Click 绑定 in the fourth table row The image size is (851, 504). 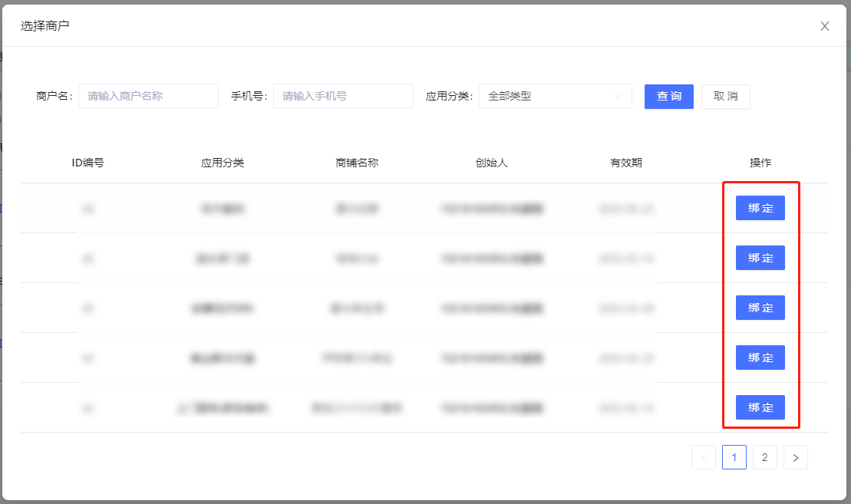(760, 357)
